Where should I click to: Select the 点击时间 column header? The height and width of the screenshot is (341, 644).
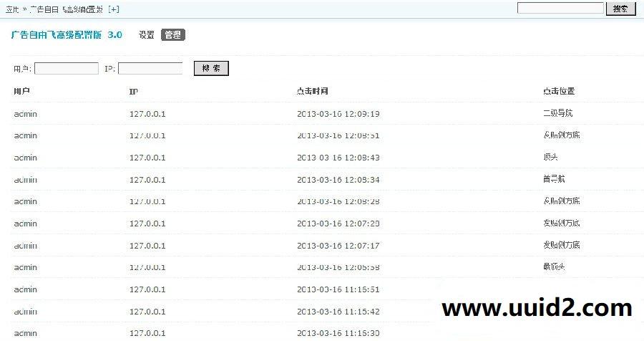click(313, 92)
